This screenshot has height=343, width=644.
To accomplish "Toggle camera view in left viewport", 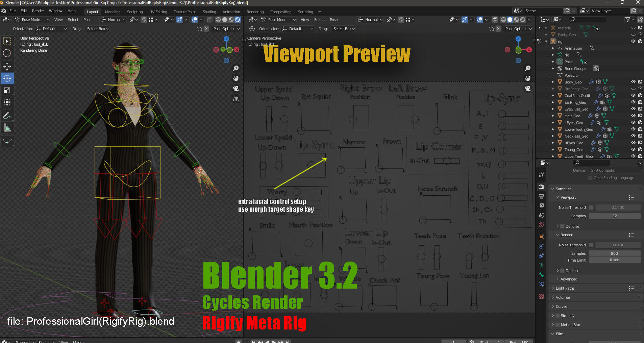I will pyautogui.click(x=236, y=89).
